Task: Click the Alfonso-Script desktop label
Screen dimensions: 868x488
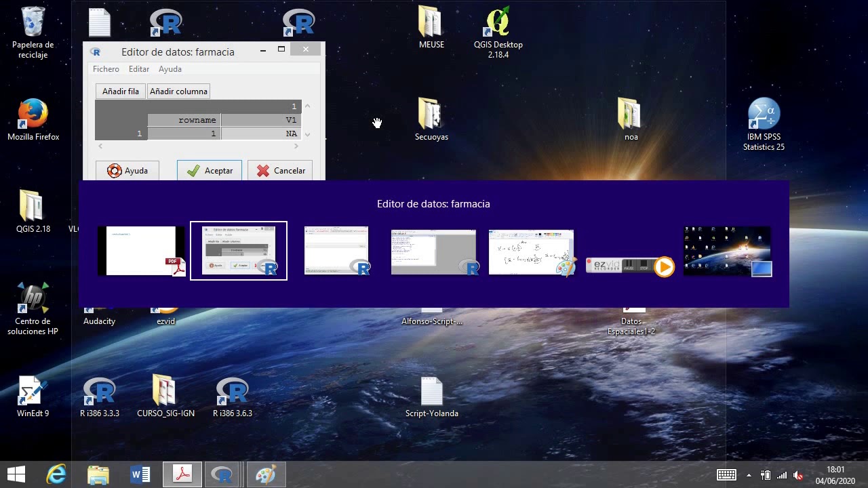Action: tap(431, 321)
